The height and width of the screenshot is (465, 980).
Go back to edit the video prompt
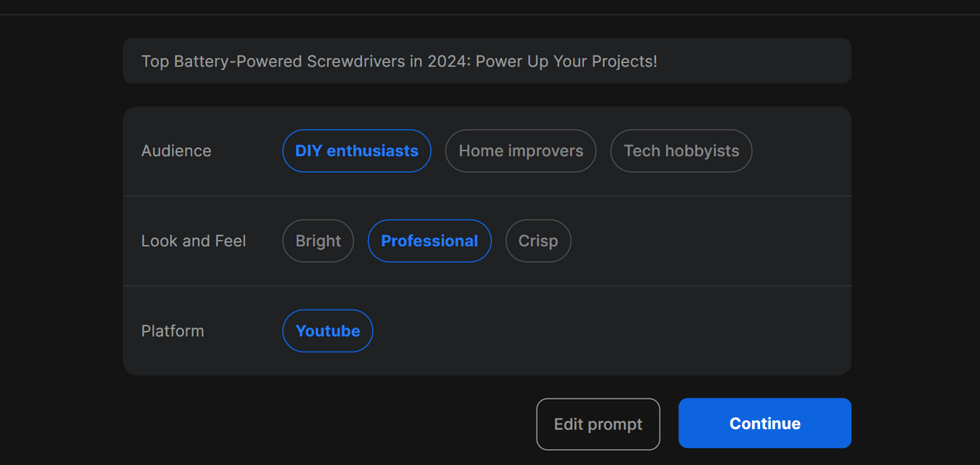598,424
